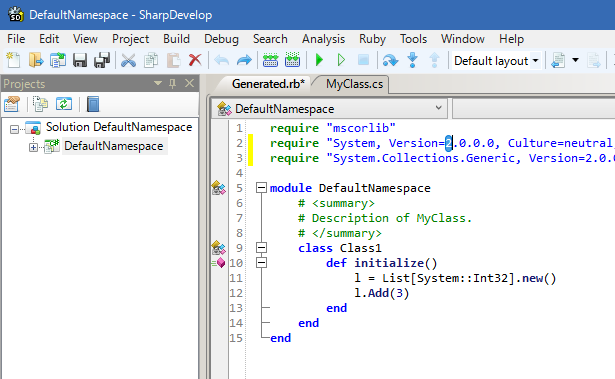Click the Build Solution icon

[270, 61]
